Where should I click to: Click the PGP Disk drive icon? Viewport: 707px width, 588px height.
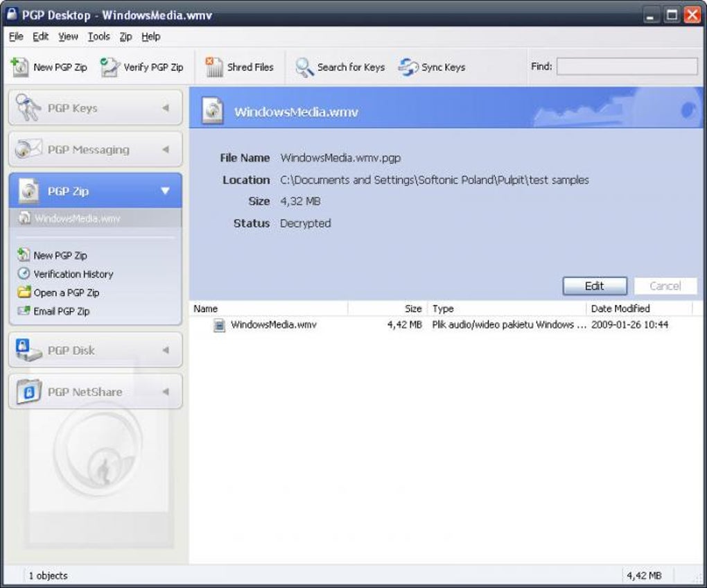[x=28, y=350]
